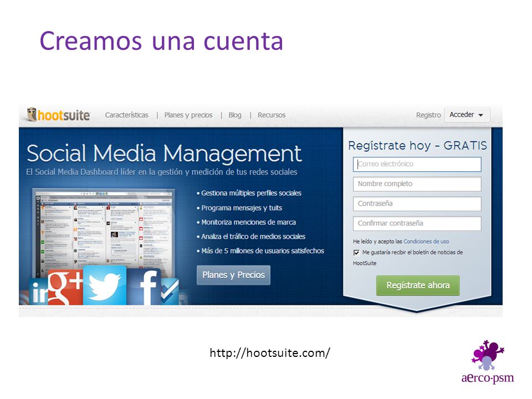Image resolution: width=532 pixels, height=399 pixels.
Task: Click the Planes y Precios button
Action: (x=233, y=275)
